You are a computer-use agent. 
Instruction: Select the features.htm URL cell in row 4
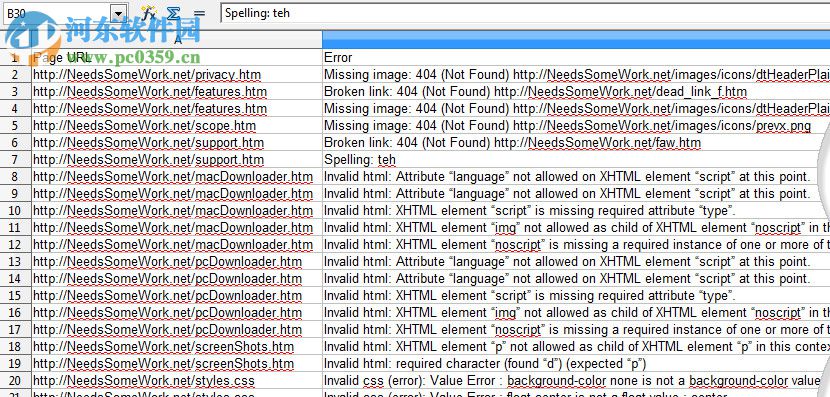click(177, 109)
